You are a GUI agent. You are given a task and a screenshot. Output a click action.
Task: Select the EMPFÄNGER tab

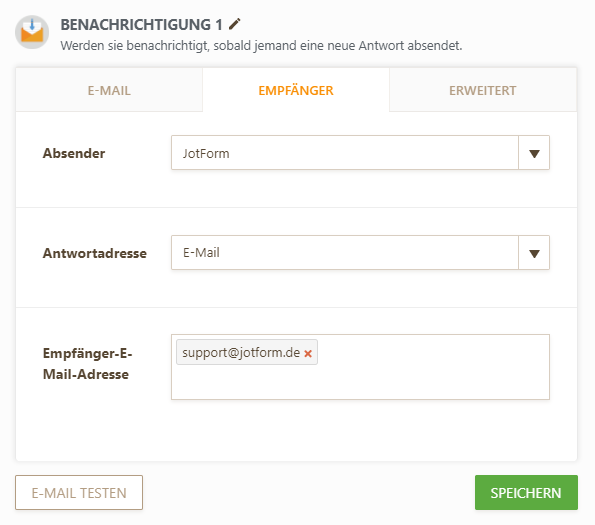click(x=296, y=90)
